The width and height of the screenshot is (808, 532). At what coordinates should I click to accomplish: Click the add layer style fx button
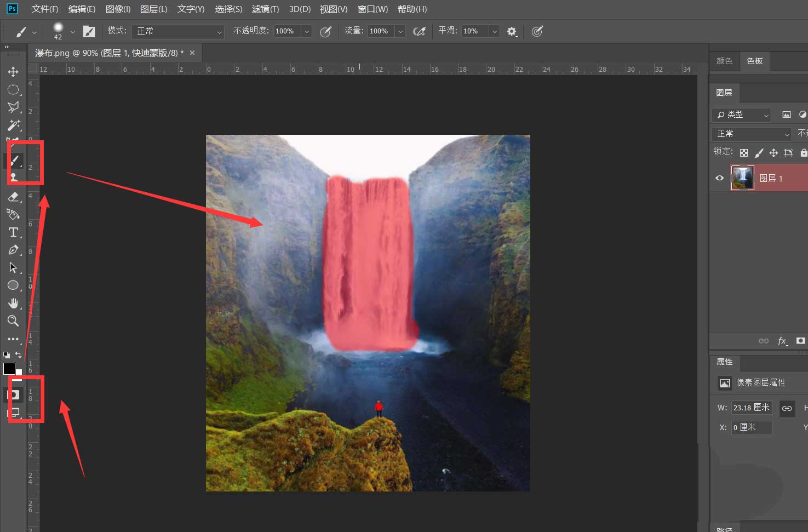click(782, 341)
